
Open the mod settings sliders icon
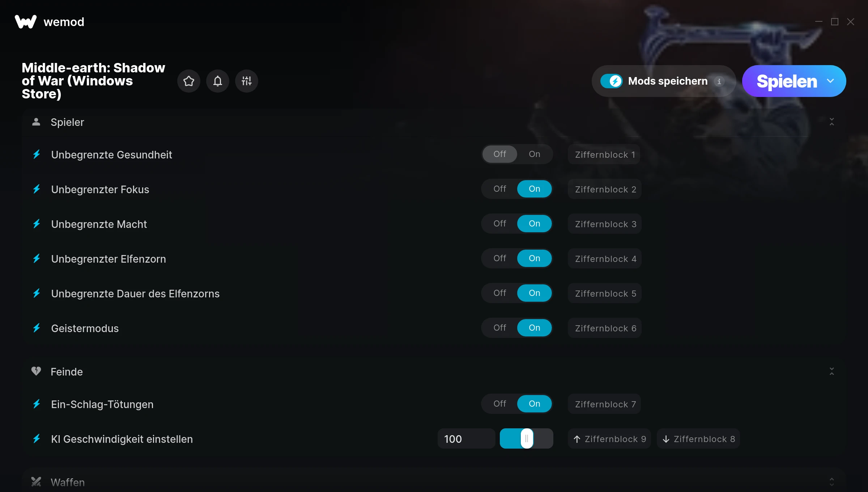246,81
